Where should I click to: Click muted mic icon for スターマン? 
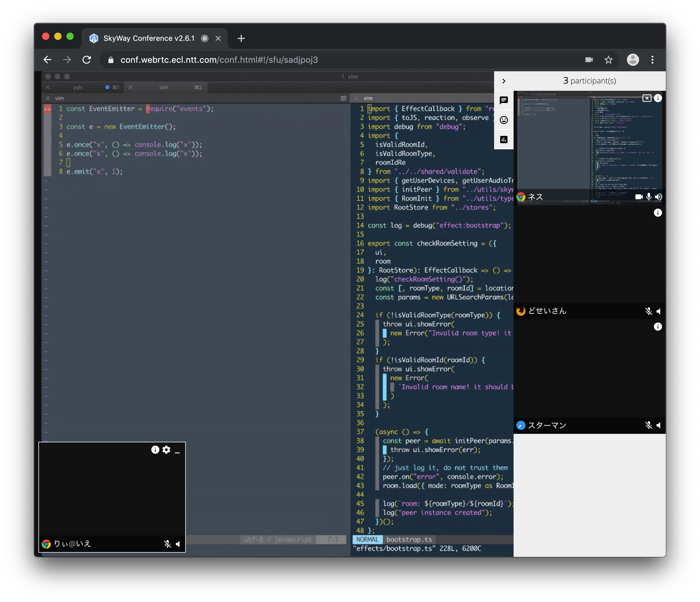[x=649, y=425]
